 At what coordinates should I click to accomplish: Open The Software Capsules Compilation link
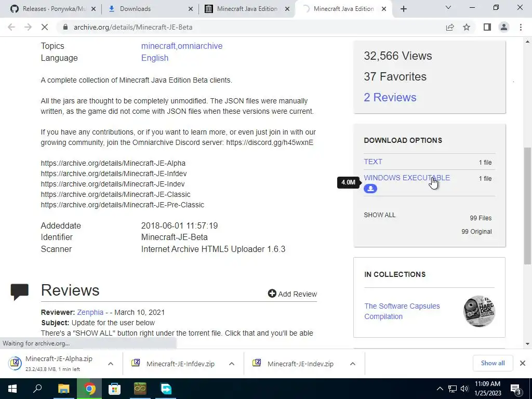tap(402, 311)
